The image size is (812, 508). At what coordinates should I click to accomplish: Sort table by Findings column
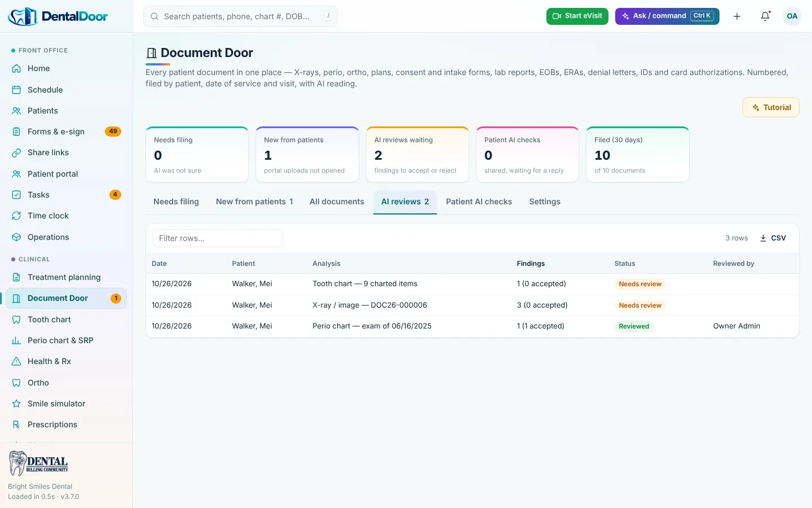click(x=531, y=264)
